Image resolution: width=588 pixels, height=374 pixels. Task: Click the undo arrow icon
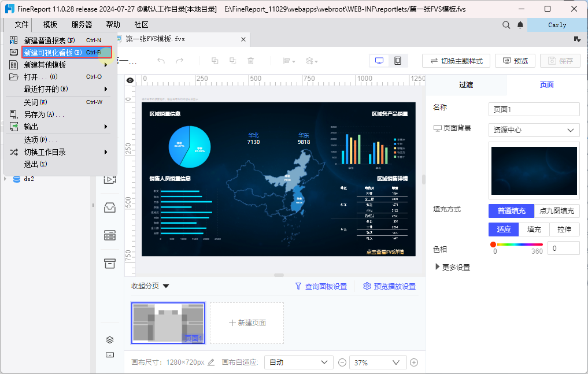[161, 61]
